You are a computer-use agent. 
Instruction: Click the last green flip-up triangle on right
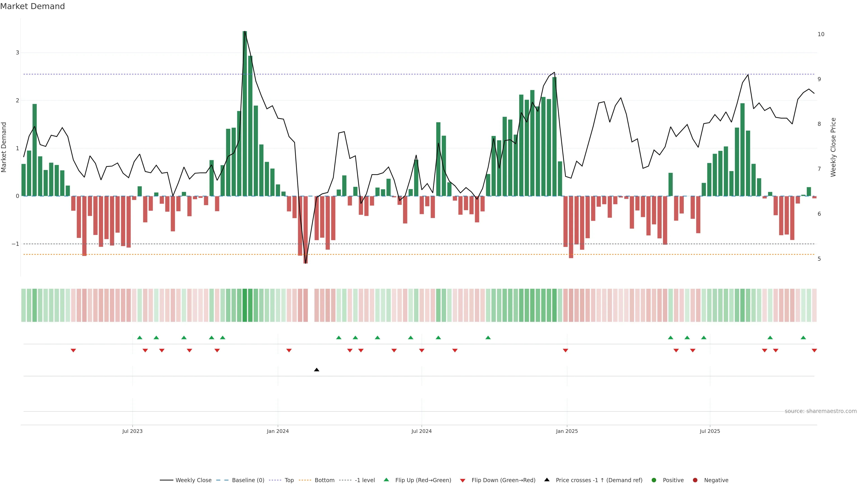(803, 338)
